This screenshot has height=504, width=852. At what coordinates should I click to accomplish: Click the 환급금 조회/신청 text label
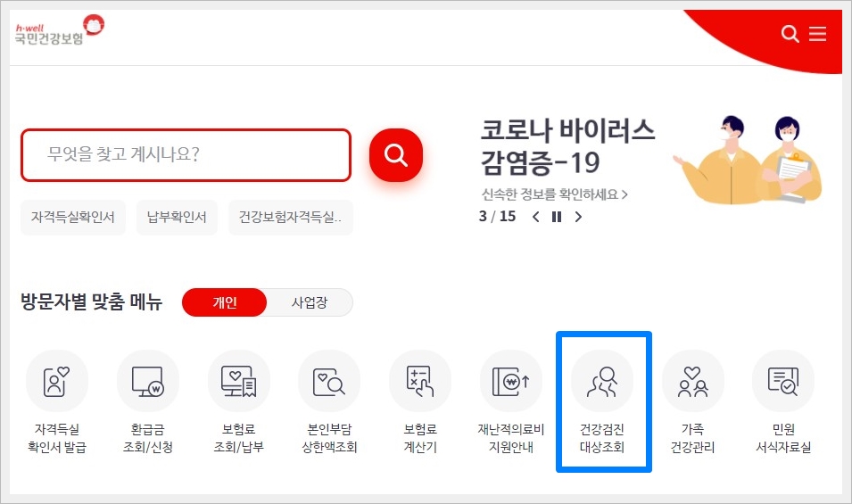click(x=148, y=438)
